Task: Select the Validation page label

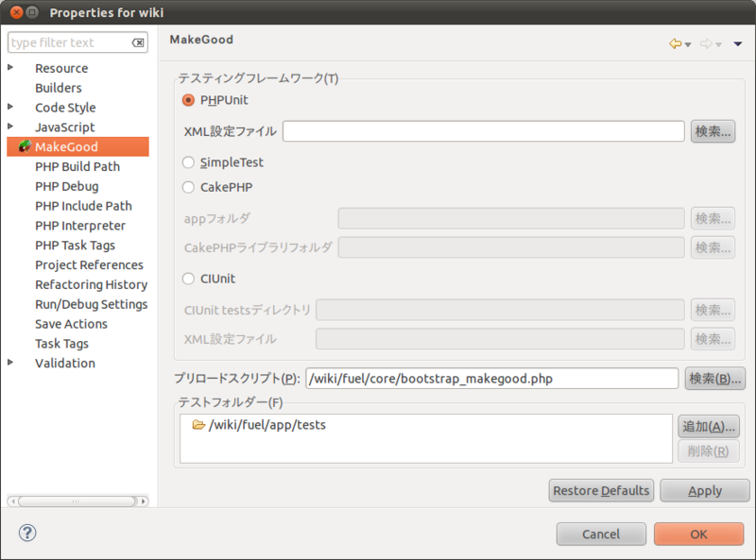Action: click(x=65, y=364)
